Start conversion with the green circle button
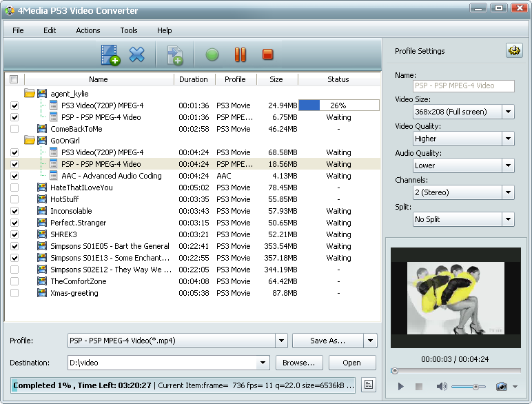The width and height of the screenshot is (532, 404). (x=212, y=54)
